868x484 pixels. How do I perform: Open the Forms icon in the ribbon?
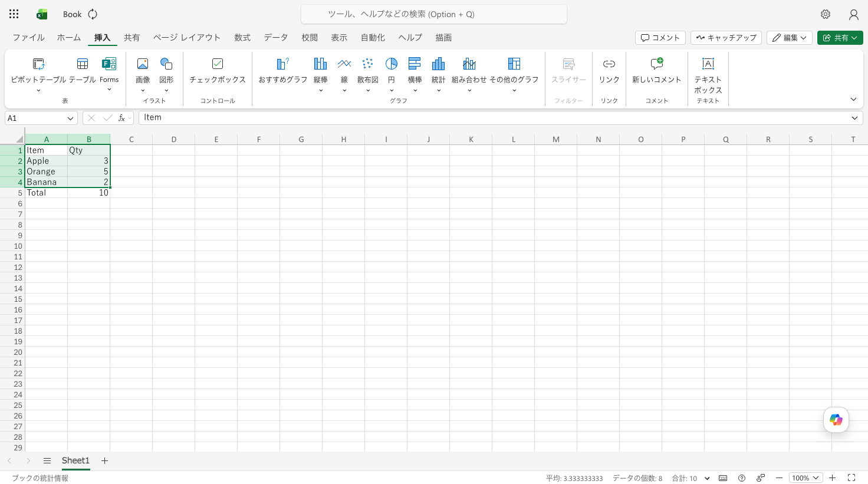(109, 64)
